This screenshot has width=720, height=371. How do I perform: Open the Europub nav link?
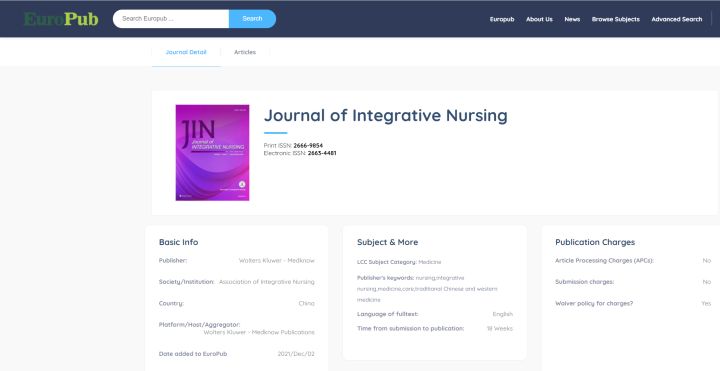[x=502, y=19]
